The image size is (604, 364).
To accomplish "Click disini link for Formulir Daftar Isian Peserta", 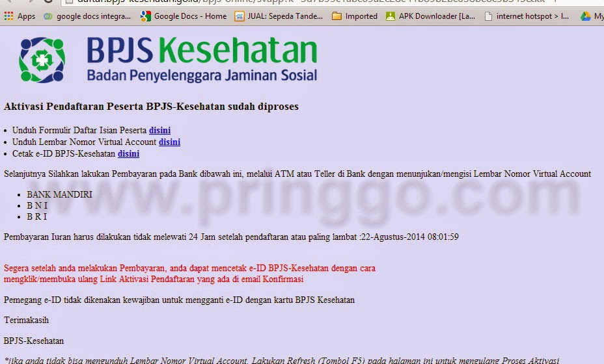I will pos(160,131).
